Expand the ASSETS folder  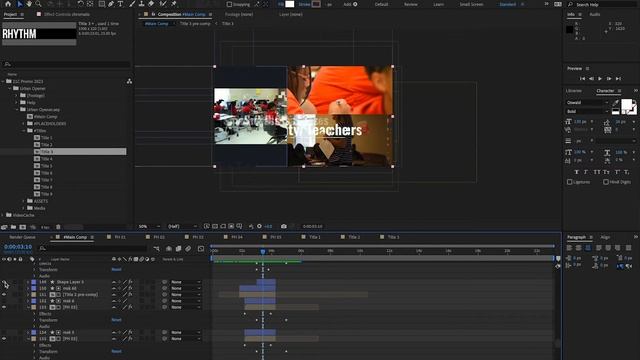24,201
